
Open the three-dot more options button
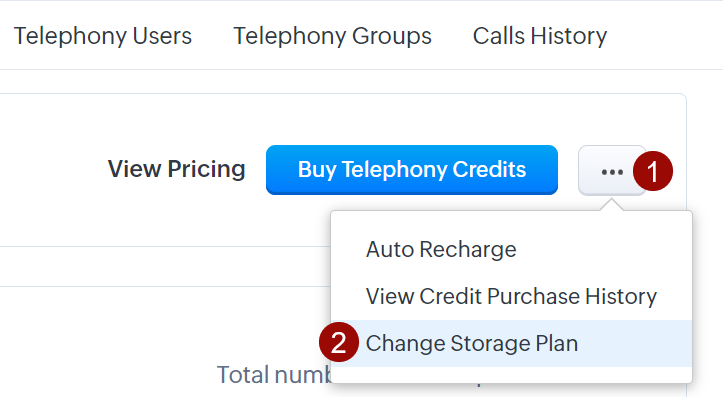(612, 171)
